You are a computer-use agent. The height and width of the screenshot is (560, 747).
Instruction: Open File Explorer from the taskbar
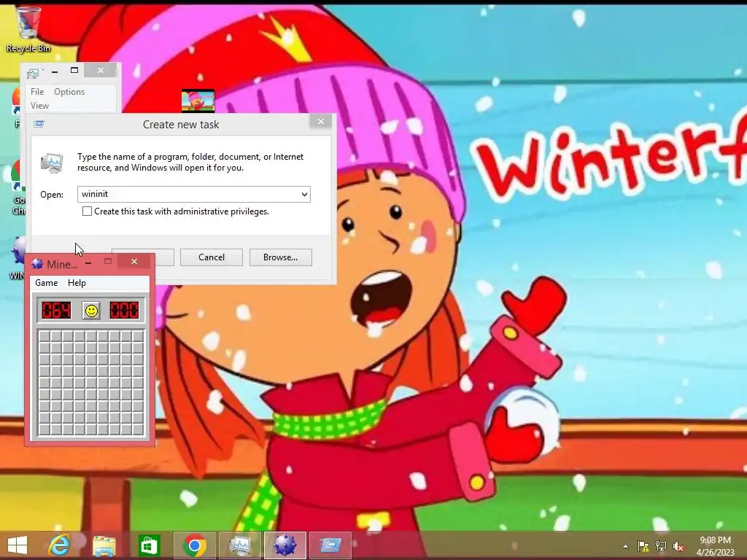click(x=104, y=545)
